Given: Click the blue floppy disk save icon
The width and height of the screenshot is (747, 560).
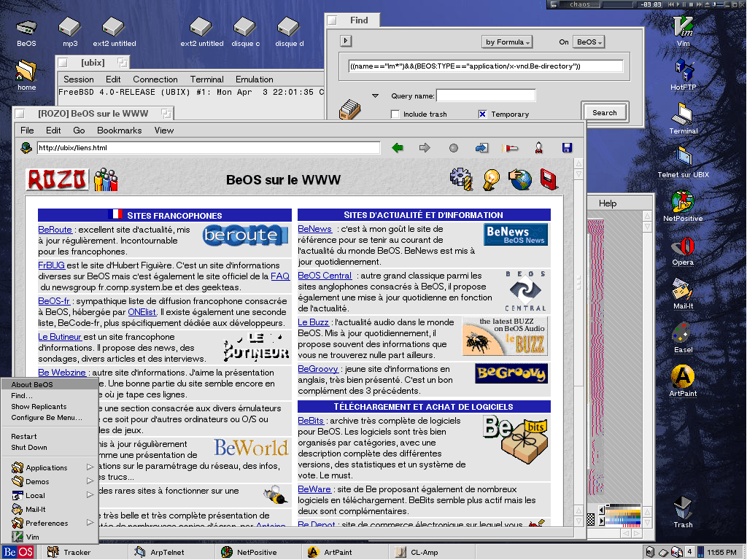Looking at the screenshot, I should click(x=567, y=147).
